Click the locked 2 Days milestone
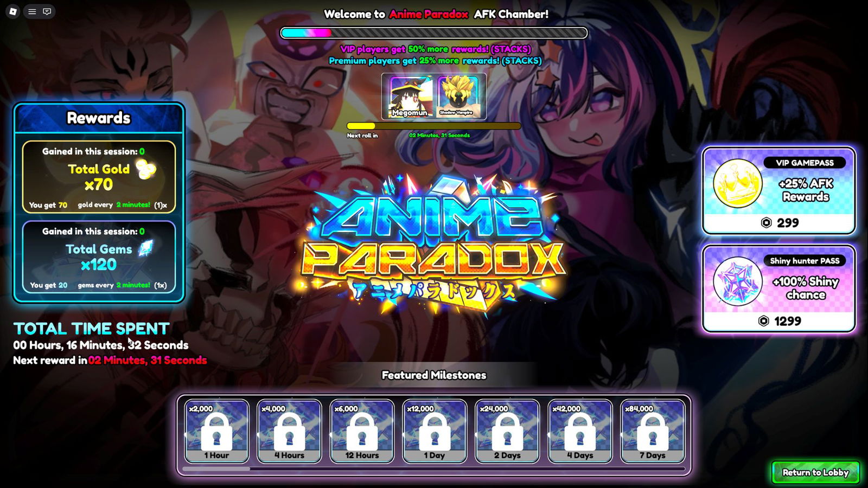The image size is (868, 488). 507,431
